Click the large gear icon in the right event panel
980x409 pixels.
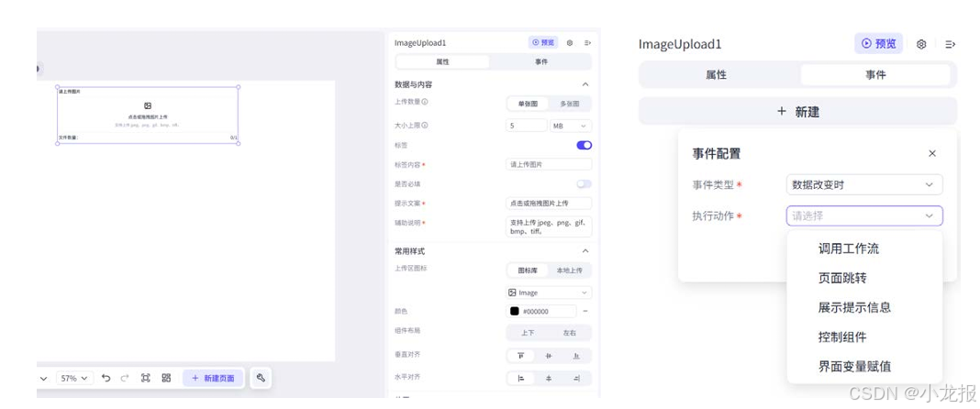click(x=921, y=44)
